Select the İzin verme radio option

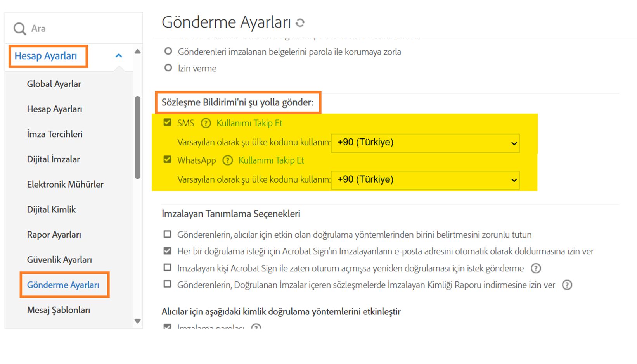168,68
